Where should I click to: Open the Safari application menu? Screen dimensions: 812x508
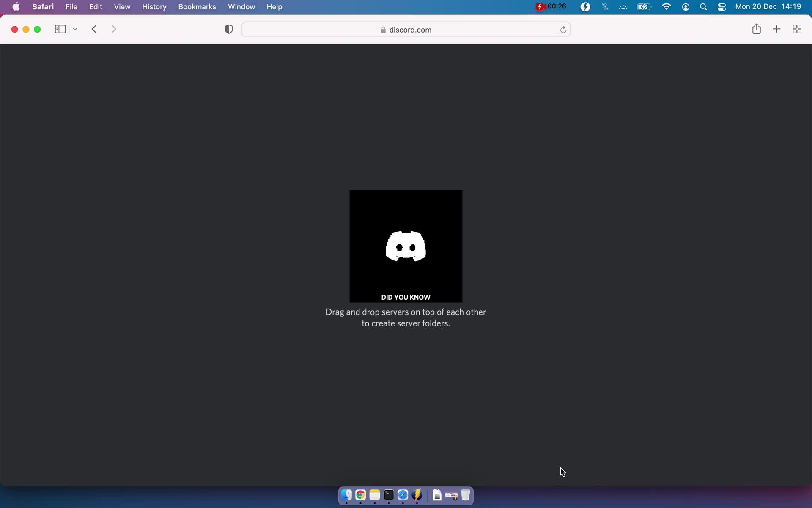pyautogui.click(x=43, y=7)
